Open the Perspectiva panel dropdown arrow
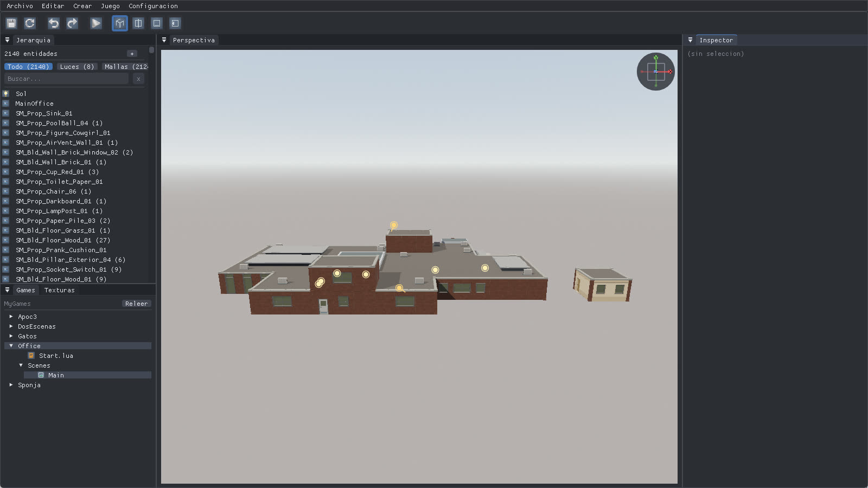Screen dimensions: 868x488 (164, 40)
